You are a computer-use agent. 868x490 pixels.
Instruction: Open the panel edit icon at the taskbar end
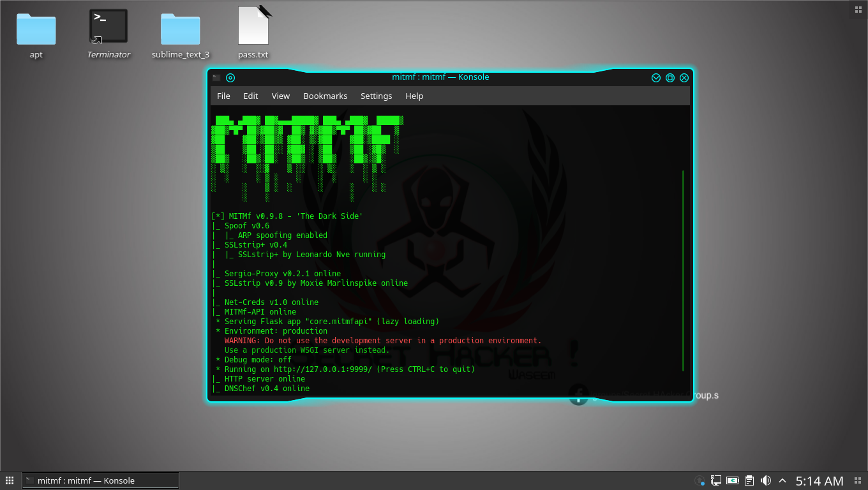[x=858, y=480]
